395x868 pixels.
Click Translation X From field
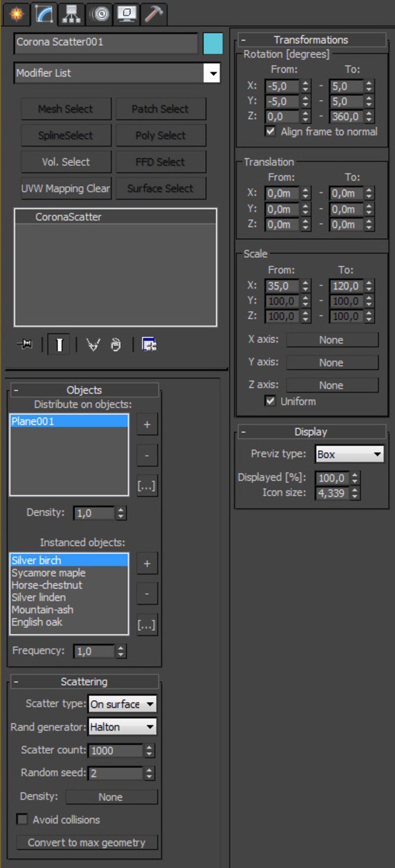(282, 193)
